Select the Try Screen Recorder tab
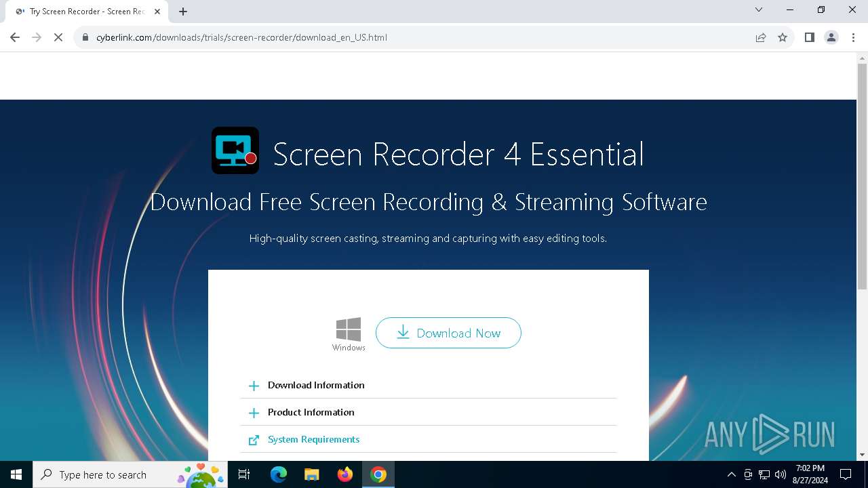The height and width of the screenshot is (488, 868). (86, 12)
